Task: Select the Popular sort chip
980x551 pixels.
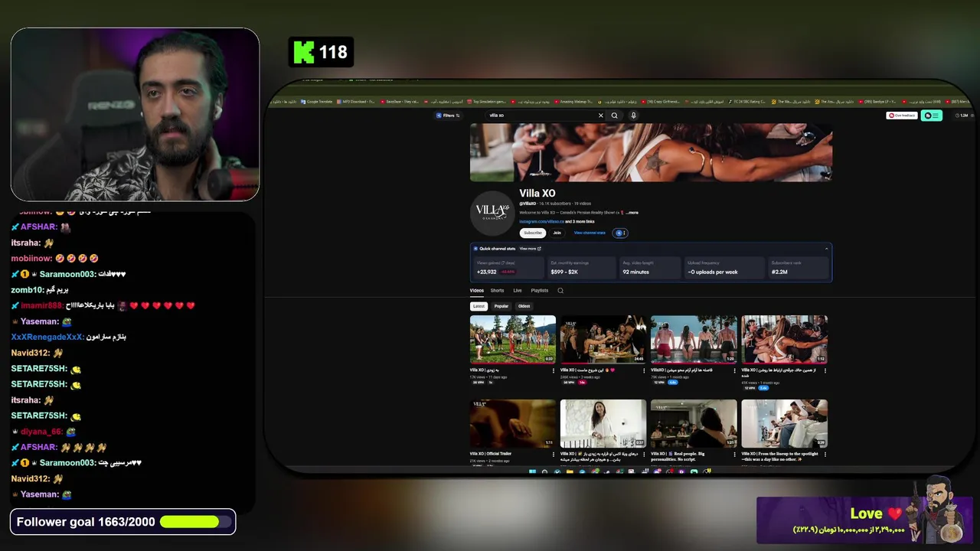Action: point(501,306)
